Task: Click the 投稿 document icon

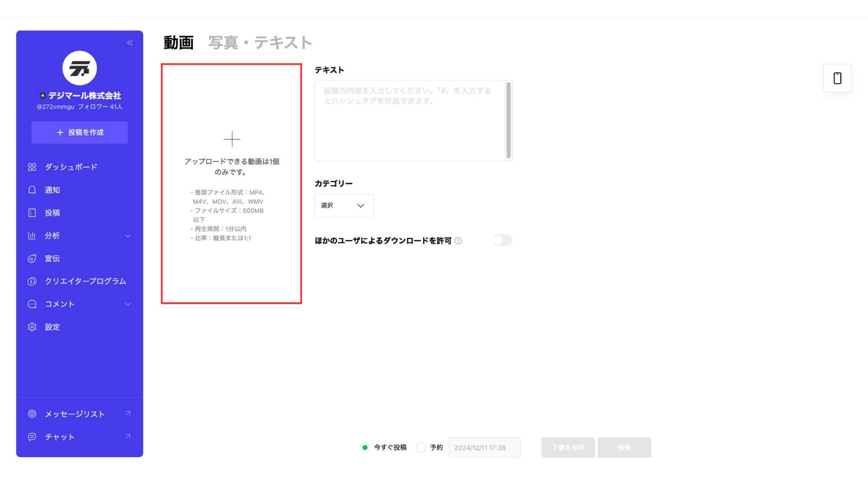Action: 32,213
